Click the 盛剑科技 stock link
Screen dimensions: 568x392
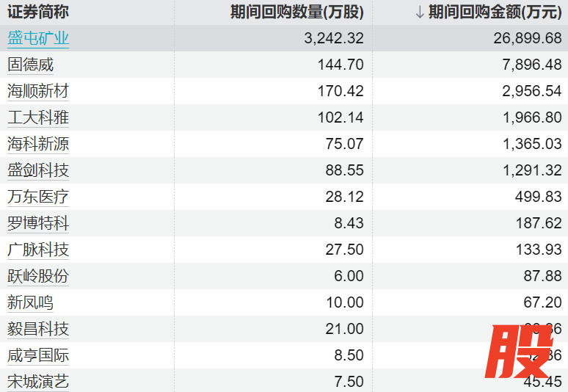click(38, 170)
